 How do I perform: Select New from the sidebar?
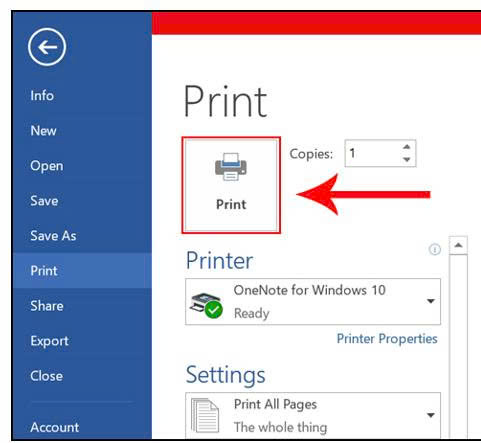(43, 131)
